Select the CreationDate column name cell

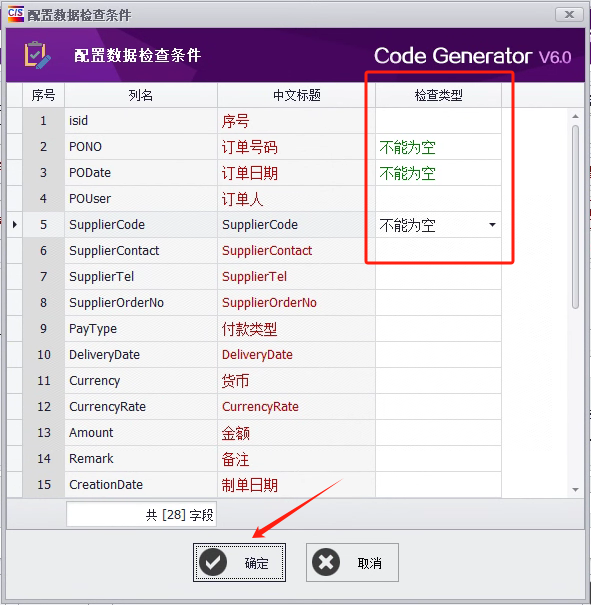pyautogui.click(x=141, y=485)
